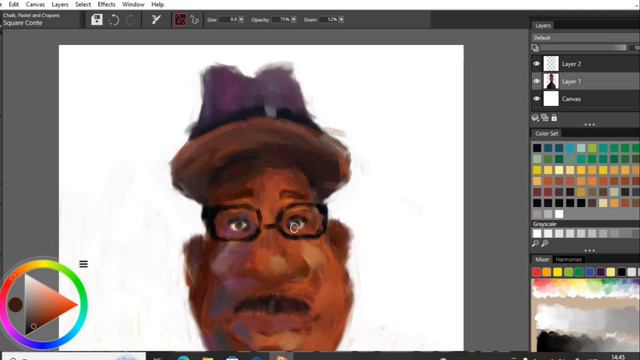Viewport: 640px width, 360px height.
Task: Pick the black Mixer color well
Action: coord(621,272)
